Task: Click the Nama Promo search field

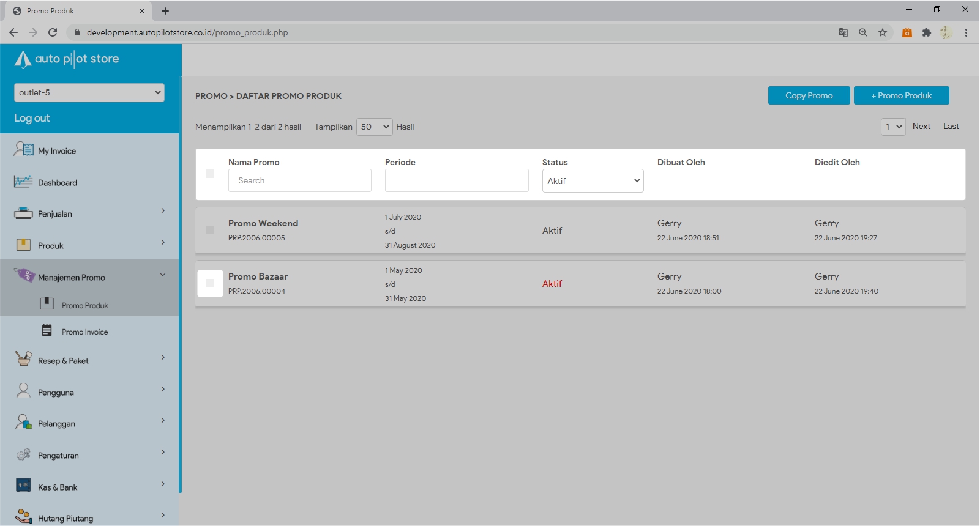Action: (x=299, y=180)
